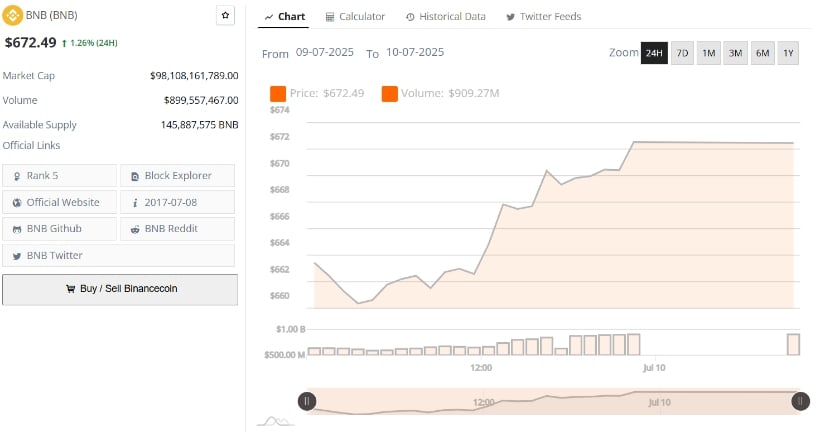
Task: Click the Block Explorer document icon
Action: (x=135, y=176)
